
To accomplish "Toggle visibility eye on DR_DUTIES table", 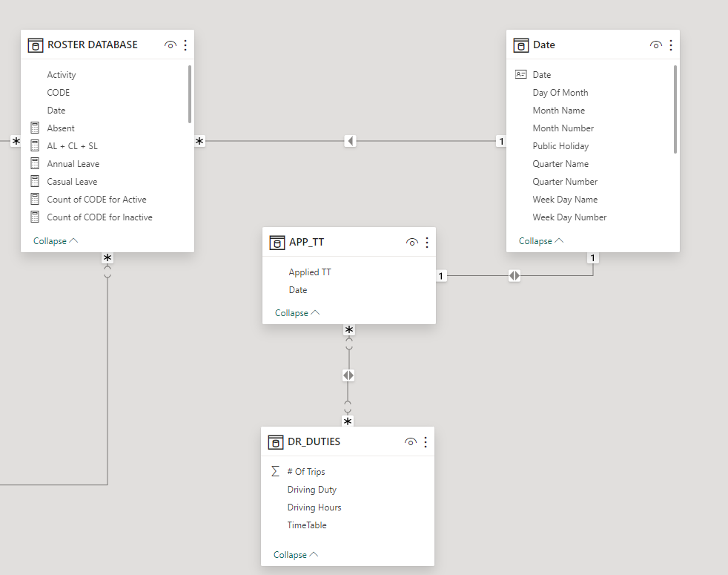I will click(411, 441).
